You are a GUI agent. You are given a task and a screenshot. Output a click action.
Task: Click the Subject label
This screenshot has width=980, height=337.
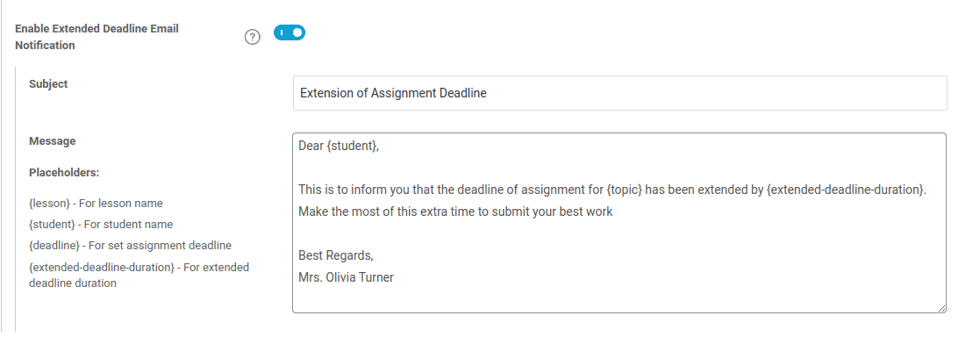(x=48, y=83)
